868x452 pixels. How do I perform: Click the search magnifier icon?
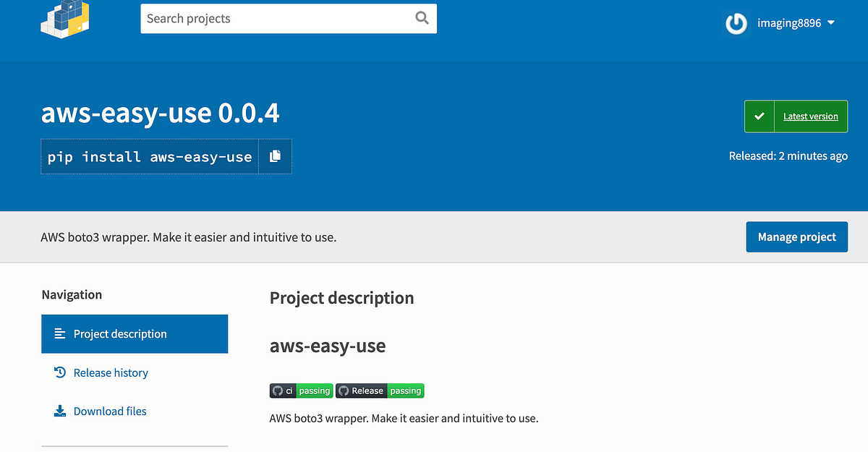coord(422,17)
